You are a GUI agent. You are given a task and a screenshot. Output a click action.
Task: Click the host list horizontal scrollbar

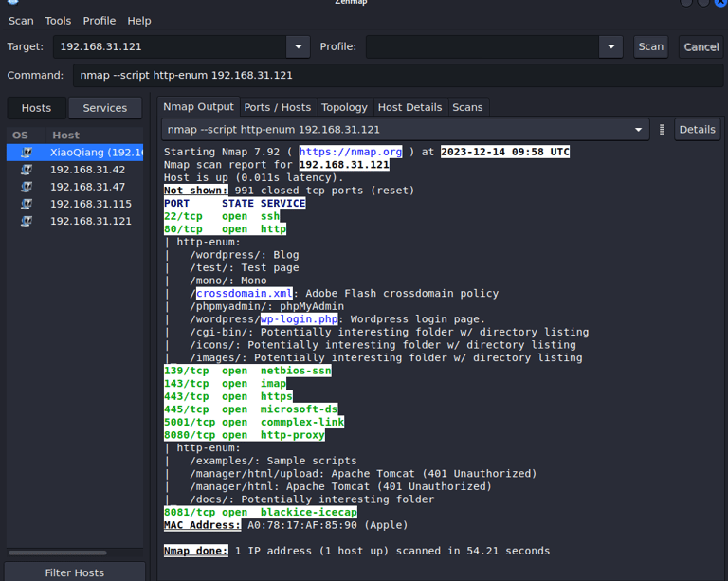[58, 553]
